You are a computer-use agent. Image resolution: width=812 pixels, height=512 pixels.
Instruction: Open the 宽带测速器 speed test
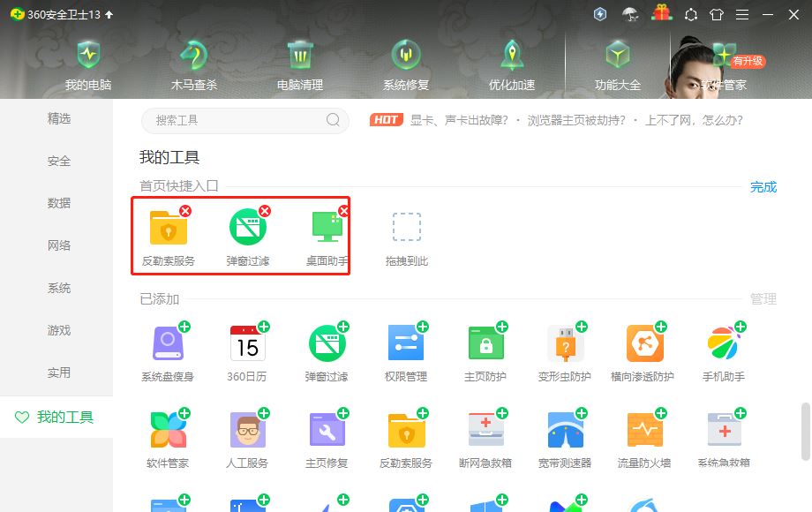click(x=565, y=437)
